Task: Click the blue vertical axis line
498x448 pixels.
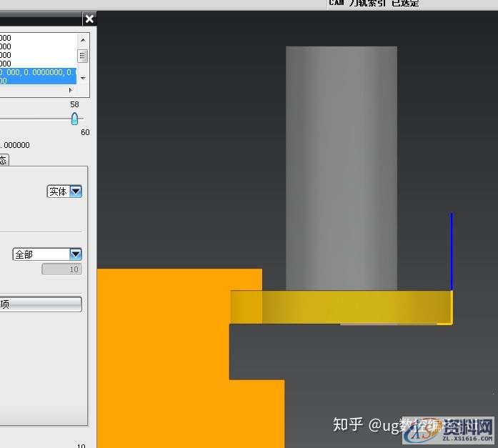Action: pos(452,250)
